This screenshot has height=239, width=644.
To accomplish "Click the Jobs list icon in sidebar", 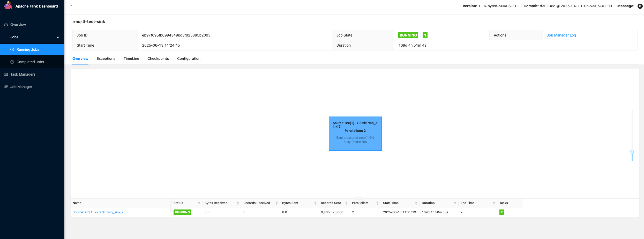I will click(6, 37).
